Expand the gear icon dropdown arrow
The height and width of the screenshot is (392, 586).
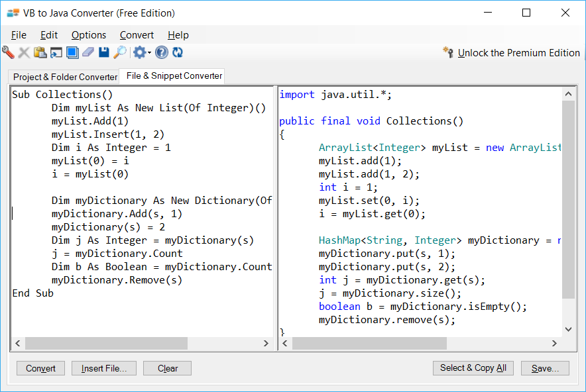(x=149, y=52)
